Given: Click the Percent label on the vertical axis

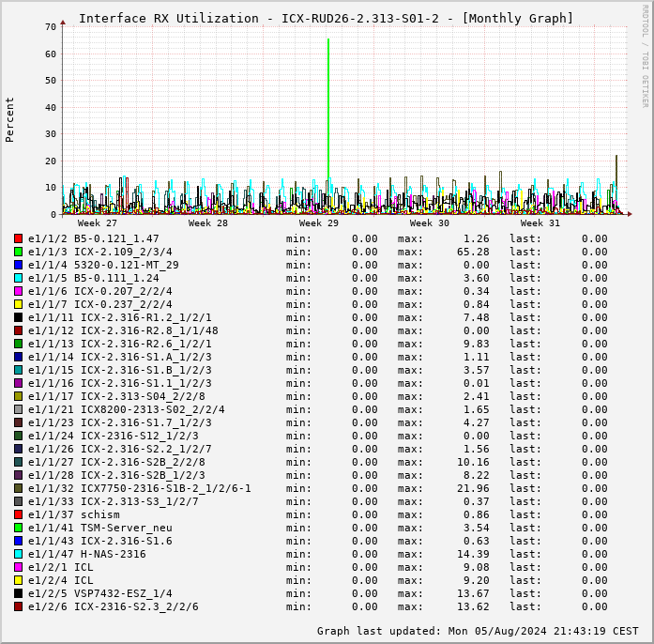Looking at the screenshot, I should point(10,119).
